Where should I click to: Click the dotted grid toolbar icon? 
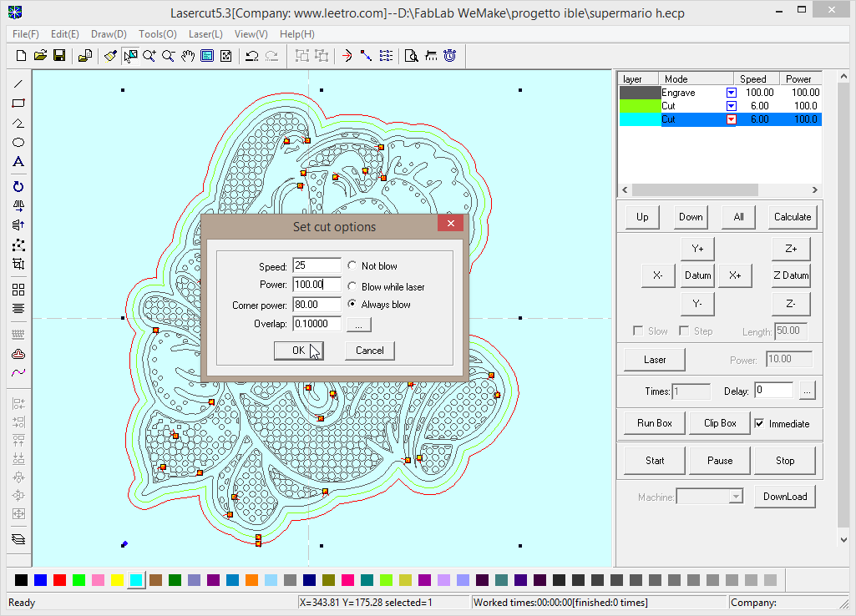(386, 56)
